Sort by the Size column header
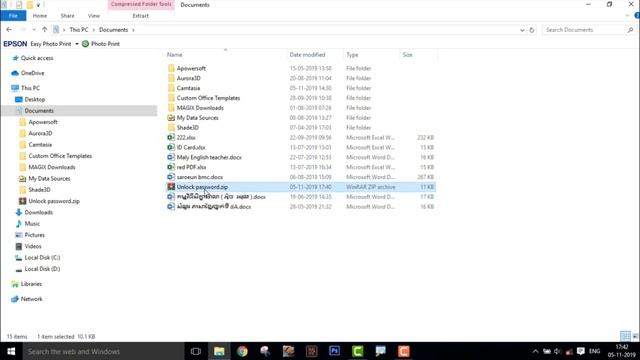Screen dimensions: 640x360 point(407,55)
